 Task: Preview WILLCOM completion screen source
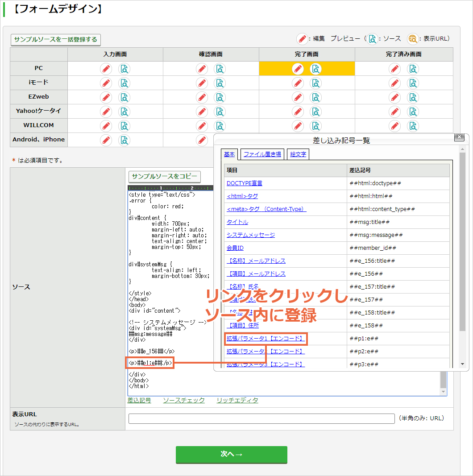point(316,126)
